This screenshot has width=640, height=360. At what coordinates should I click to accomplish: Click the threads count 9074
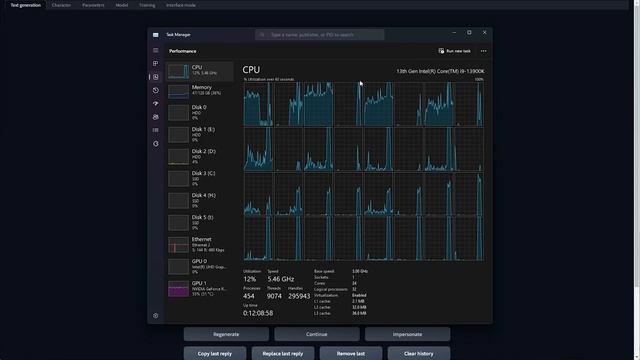[x=274, y=296]
